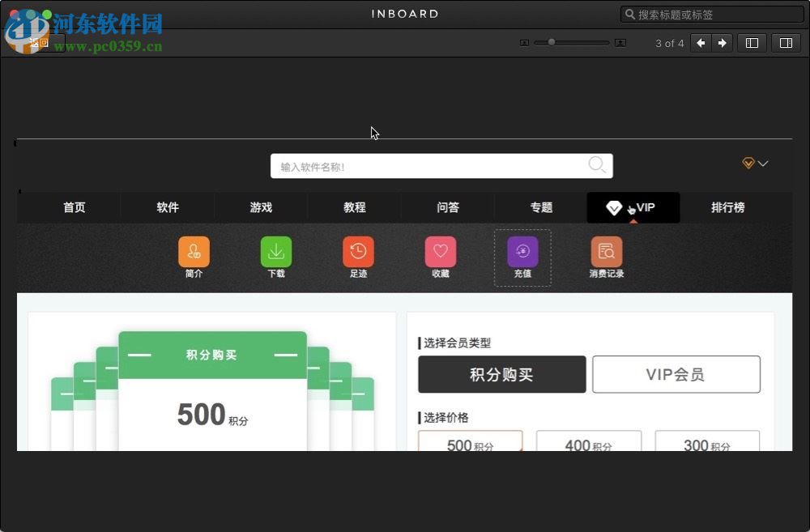
Task: Switch to the 游戏 tab
Action: [261, 207]
